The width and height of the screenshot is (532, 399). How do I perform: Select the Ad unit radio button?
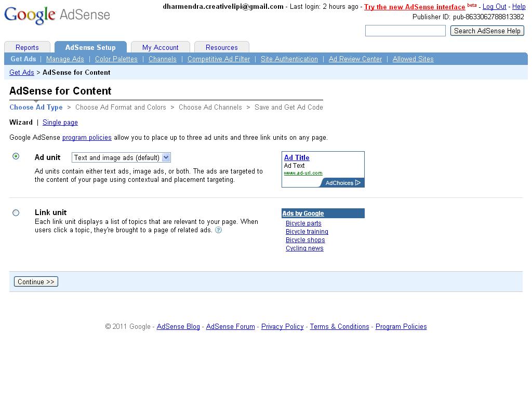16,156
